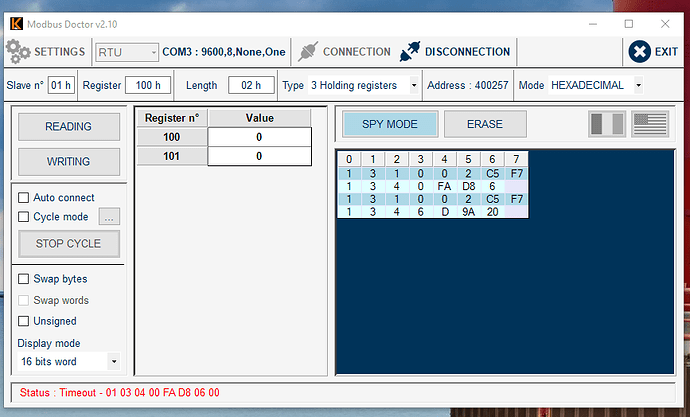This screenshot has height=417, width=690.
Task: Click the Register n° column header
Action: coord(172,118)
